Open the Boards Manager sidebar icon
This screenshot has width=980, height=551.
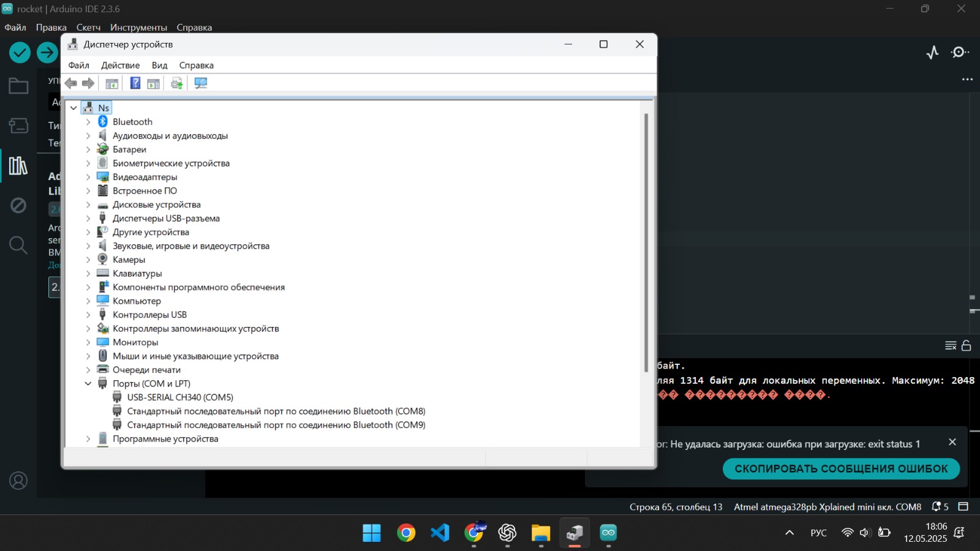pos(18,126)
